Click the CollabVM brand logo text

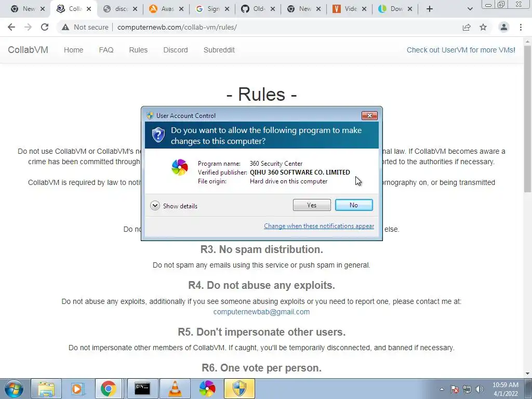tap(28, 50)
